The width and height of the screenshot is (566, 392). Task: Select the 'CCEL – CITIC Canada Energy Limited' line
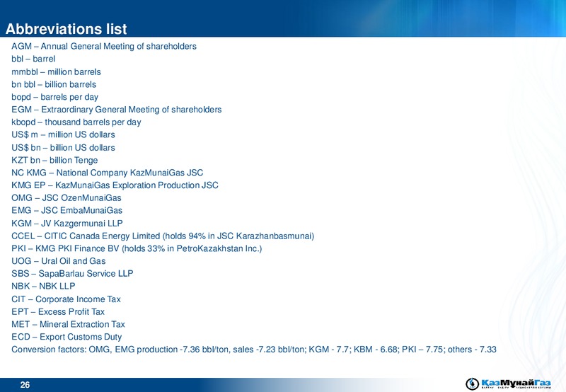[163, 236]
